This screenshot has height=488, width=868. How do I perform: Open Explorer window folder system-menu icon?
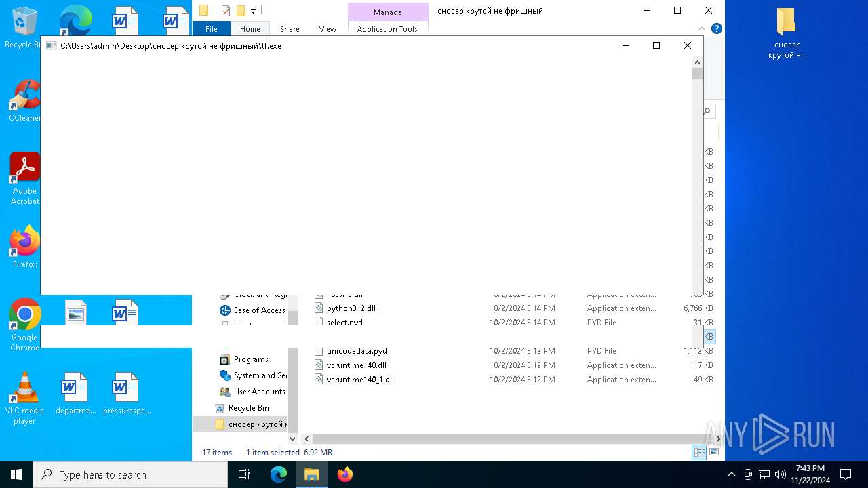203,11
